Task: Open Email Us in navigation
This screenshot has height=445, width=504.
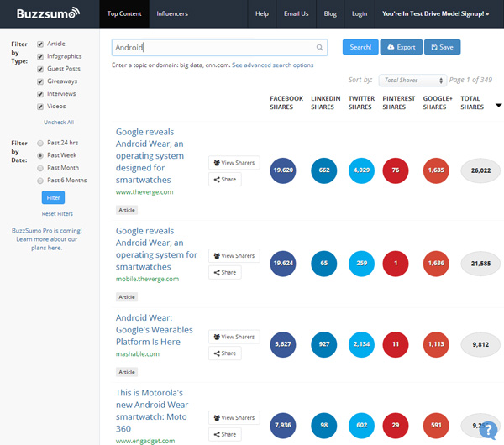Action: coord(296,13)
